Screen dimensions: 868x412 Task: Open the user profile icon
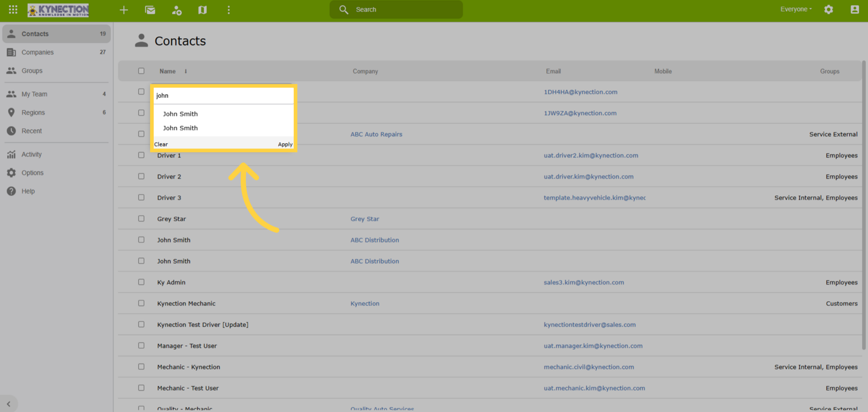(855, 9)
